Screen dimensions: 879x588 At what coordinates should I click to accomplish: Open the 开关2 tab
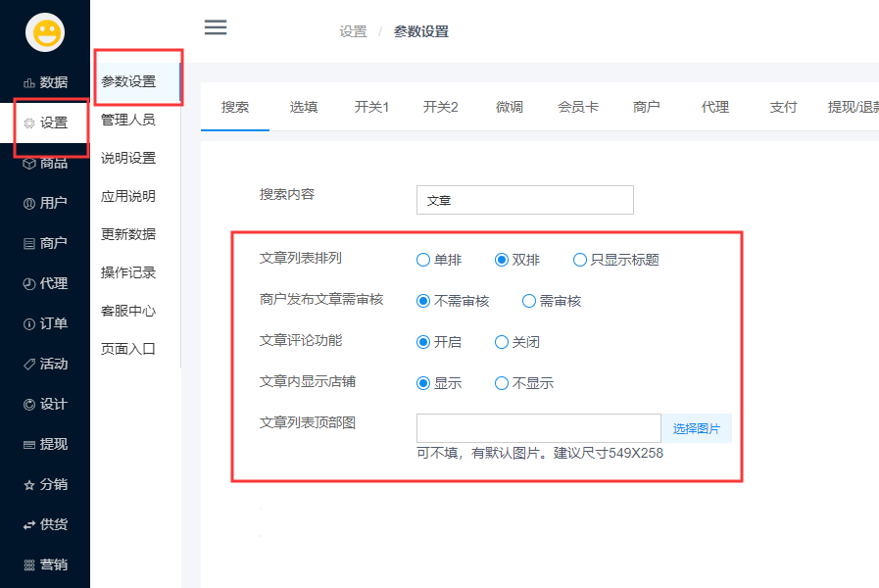[x=441, y=107]
